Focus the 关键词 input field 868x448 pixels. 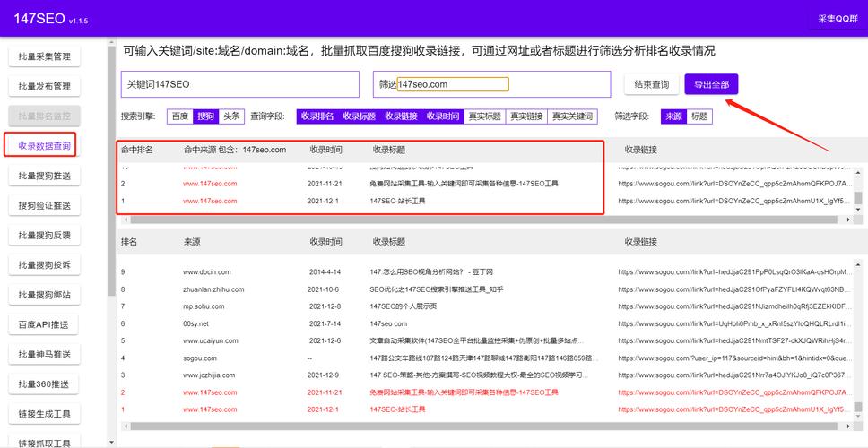tap(240, 84)
